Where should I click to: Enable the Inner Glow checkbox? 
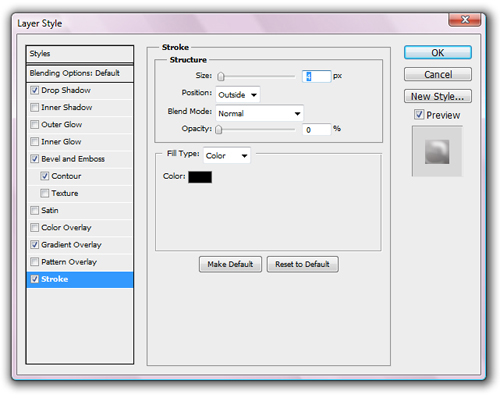pyautogui.click(x=35, y=142)
